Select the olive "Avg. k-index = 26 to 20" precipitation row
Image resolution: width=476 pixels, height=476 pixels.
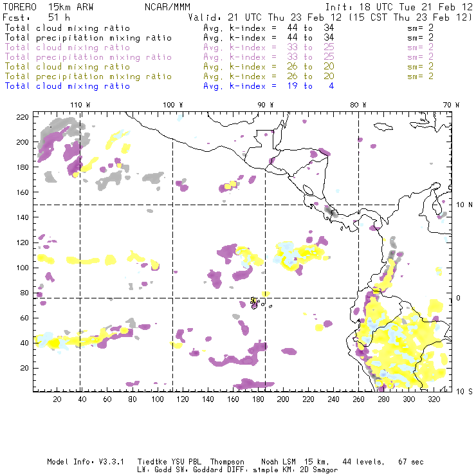click(x=269, y=77)
